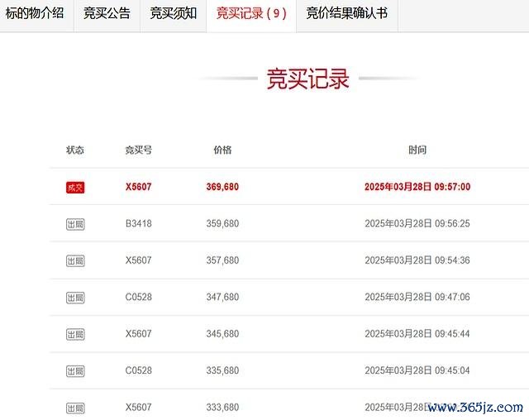Click the 出局 badge beside price 347,680
Screen dimensions: 529x420
click(x=75, y=298)
